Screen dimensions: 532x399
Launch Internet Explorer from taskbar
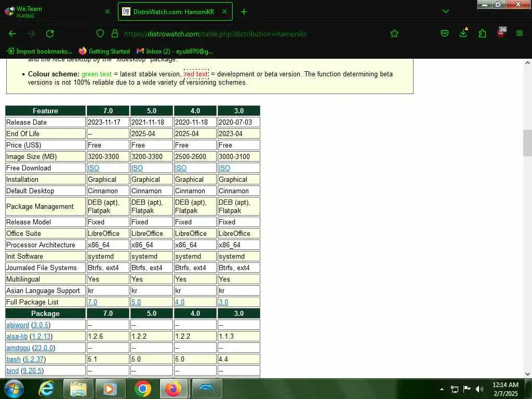[x=46, y=389]
